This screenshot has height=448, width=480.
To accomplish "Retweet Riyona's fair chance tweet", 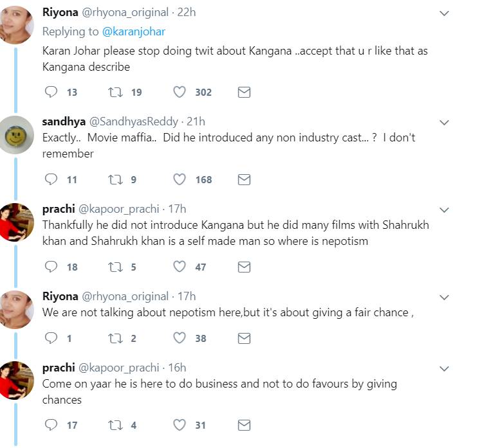I will point(116,337).
